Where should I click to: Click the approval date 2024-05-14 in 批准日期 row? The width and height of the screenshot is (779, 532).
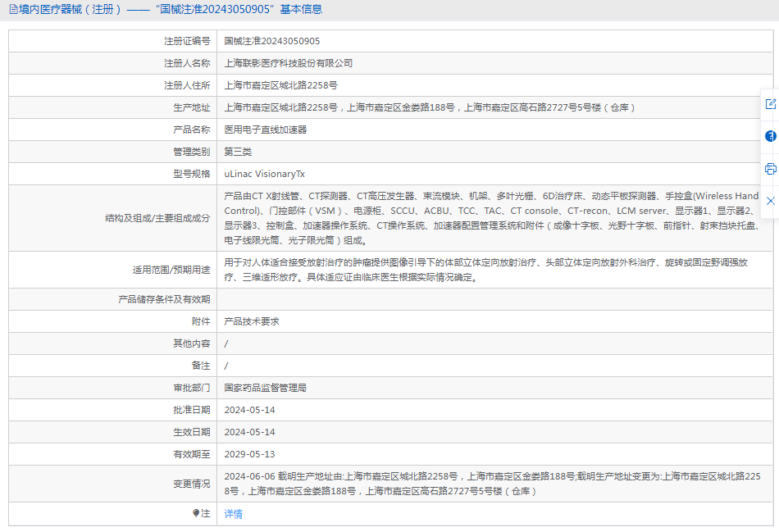tap(249, 410)
